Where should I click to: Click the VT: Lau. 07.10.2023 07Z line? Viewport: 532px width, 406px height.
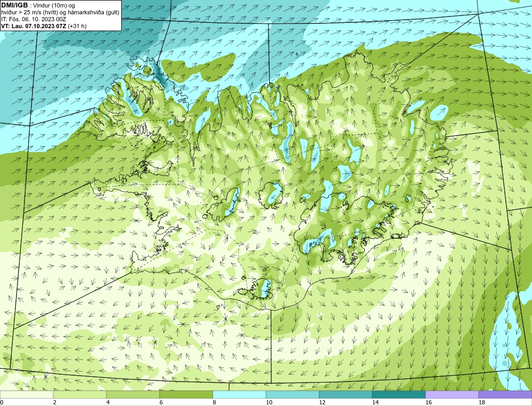(x=44, y=26)
